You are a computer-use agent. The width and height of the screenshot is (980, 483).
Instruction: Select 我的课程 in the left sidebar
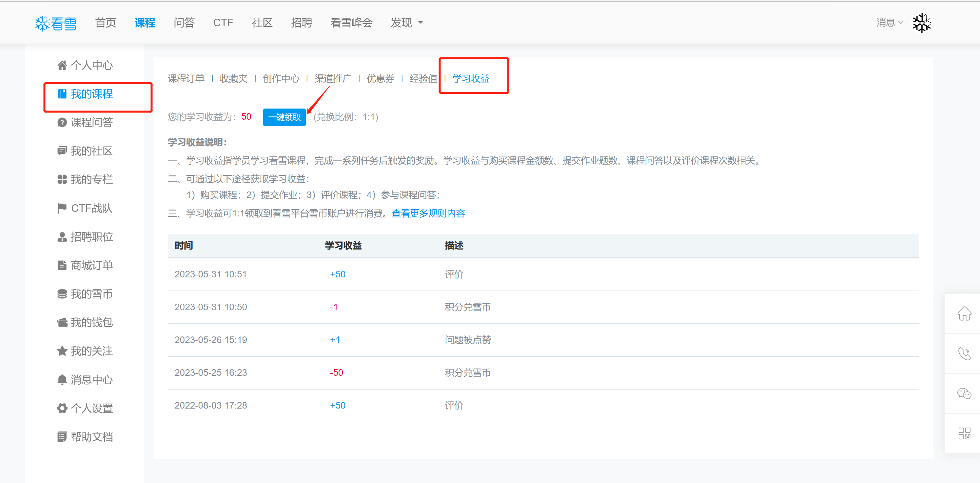pyautogui.click(x=91, y=94)
